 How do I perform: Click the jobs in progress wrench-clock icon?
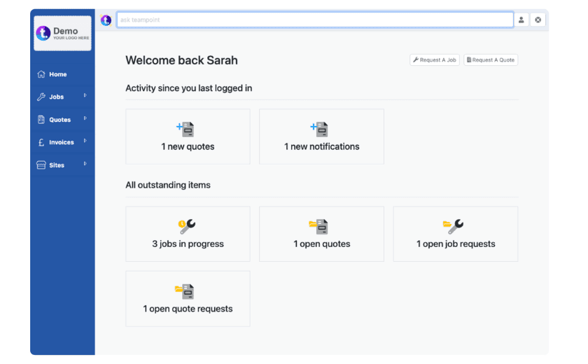pos(187,226)
